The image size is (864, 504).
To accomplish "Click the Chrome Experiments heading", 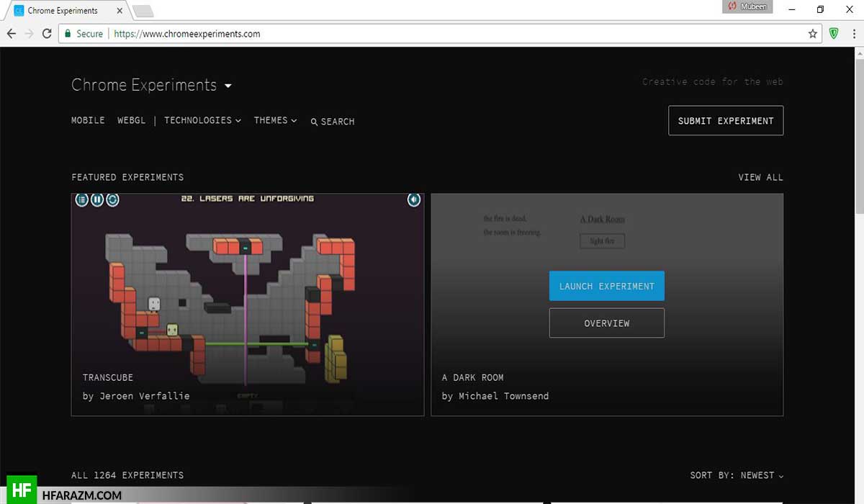I will point(144,85).
